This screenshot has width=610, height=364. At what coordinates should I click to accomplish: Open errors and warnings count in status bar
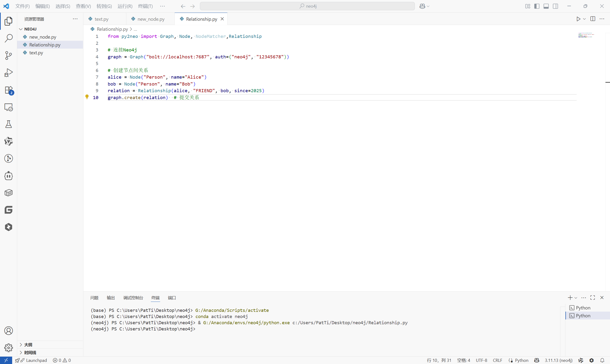point(62,360)
